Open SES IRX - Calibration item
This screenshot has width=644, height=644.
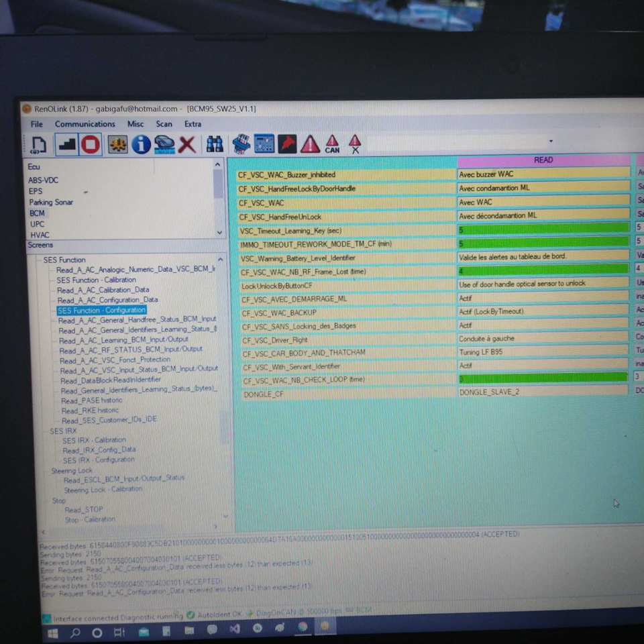pyautogui.click(x=94, y=440)
